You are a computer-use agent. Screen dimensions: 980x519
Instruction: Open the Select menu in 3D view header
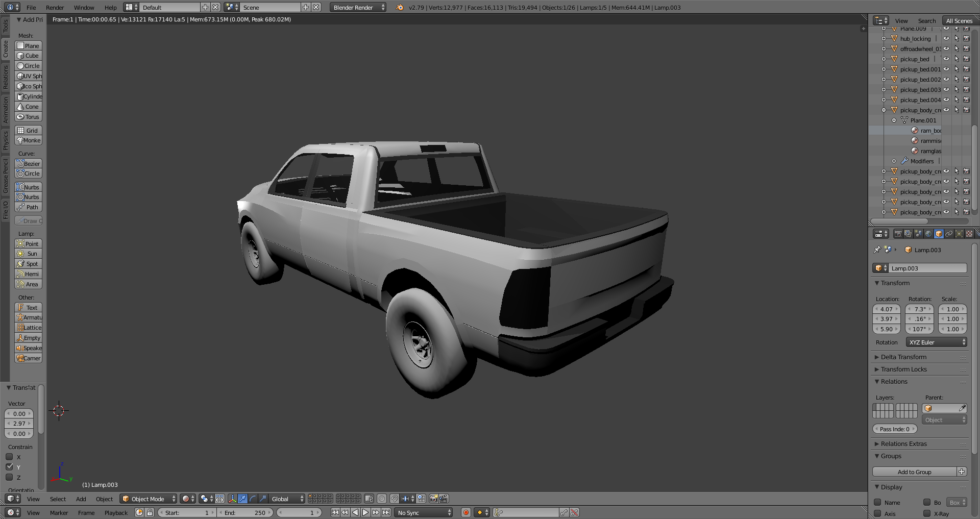[58, 499]
